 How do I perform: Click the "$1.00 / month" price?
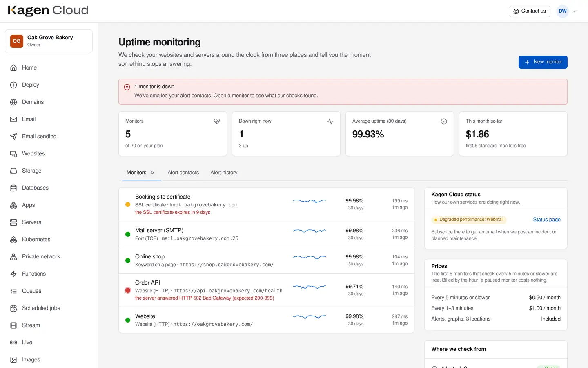[545, 308]
